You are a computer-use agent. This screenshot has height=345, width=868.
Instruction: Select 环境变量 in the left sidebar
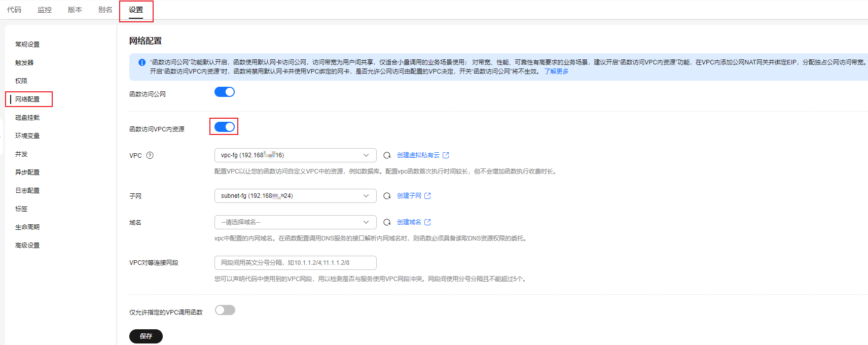27,136
